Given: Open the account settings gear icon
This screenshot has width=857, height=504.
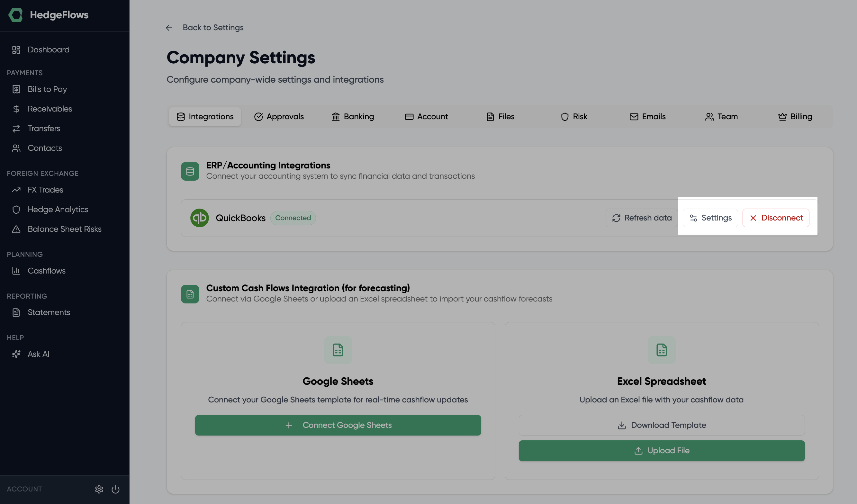Looking at the screenshot, I should pyautogui.click(x=99, y=489).
